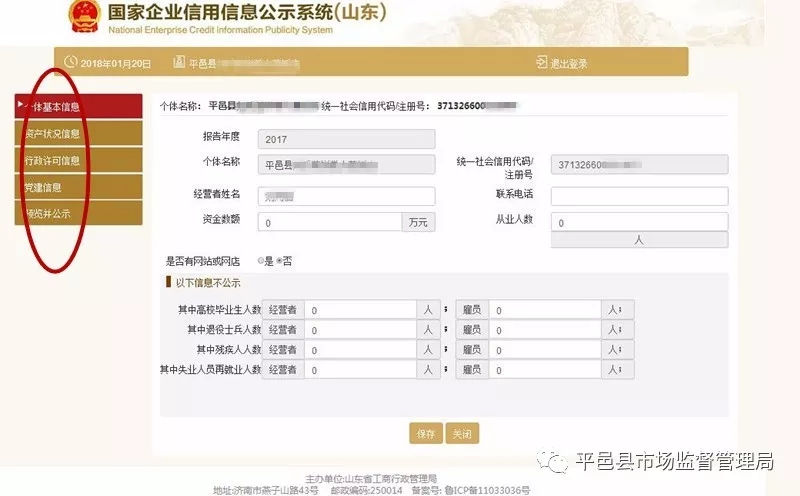Select 是 radio for website or online shop
Screen dimensions: 800x496
pos(260,260)
